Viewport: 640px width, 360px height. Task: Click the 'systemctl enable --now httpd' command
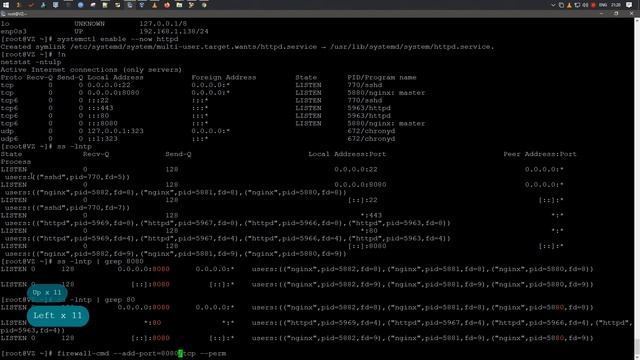pyautogui.click(x=118, y=39)
